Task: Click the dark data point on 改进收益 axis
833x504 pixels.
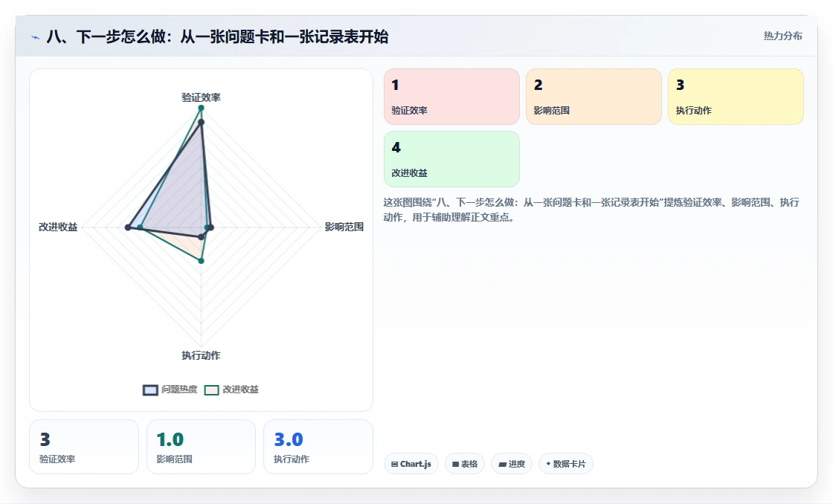Action: pos(127,227)
